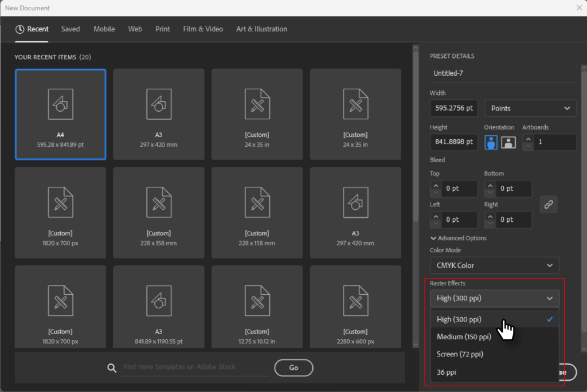The width and height of the screenshot is (587, 392).
Task: Open the Points units dropdown
Action: pyautogui.click(x=530, y=108)
